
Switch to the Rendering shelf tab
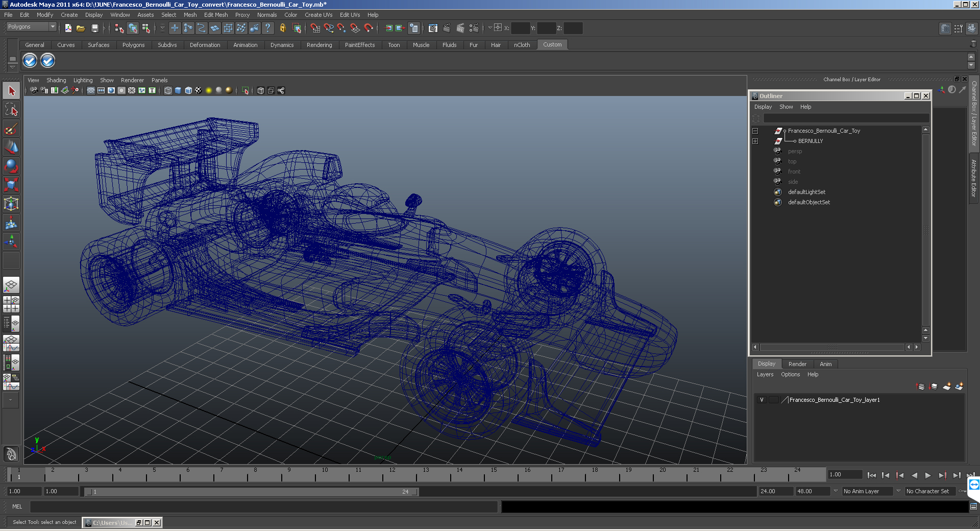319,45
